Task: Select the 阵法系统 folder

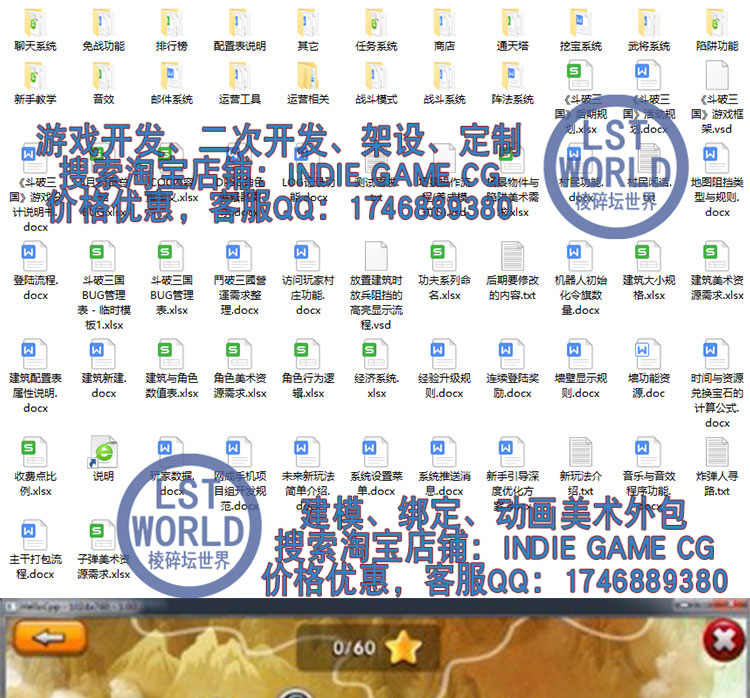Action: [512, 83]
